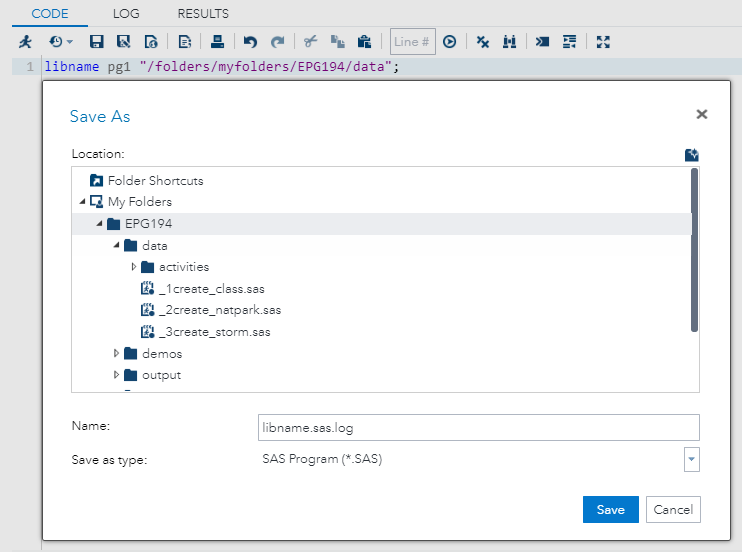Click the libname statement on line 1
Image resolution: width=742 pixels, height=552 pixels.
[222, 66]
